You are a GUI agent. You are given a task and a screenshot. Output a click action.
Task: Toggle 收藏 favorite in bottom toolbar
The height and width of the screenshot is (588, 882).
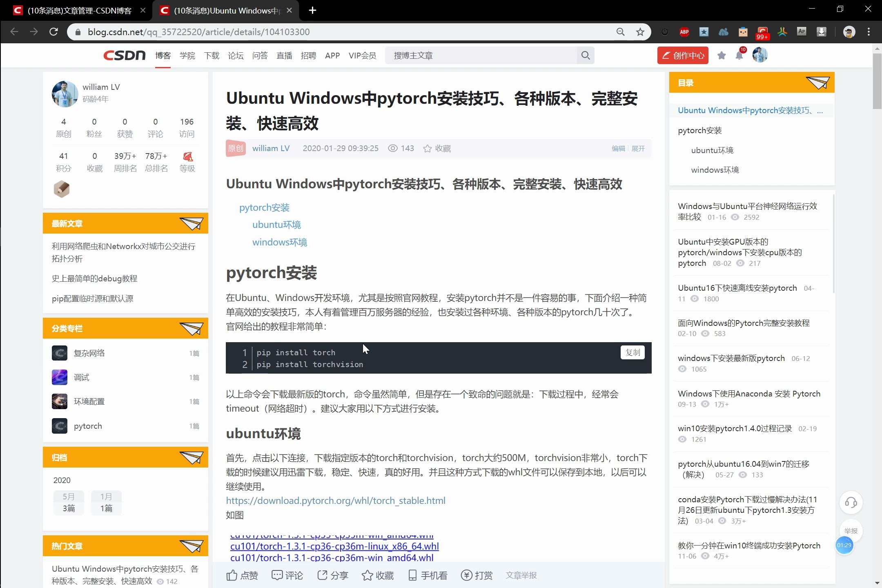click(367, 575)
